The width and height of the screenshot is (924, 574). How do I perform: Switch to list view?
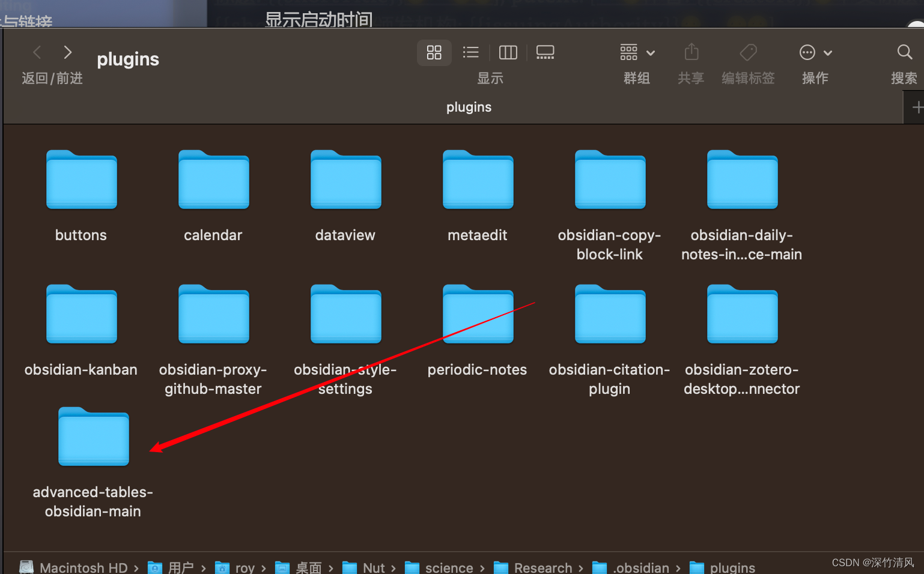[471, 52]
